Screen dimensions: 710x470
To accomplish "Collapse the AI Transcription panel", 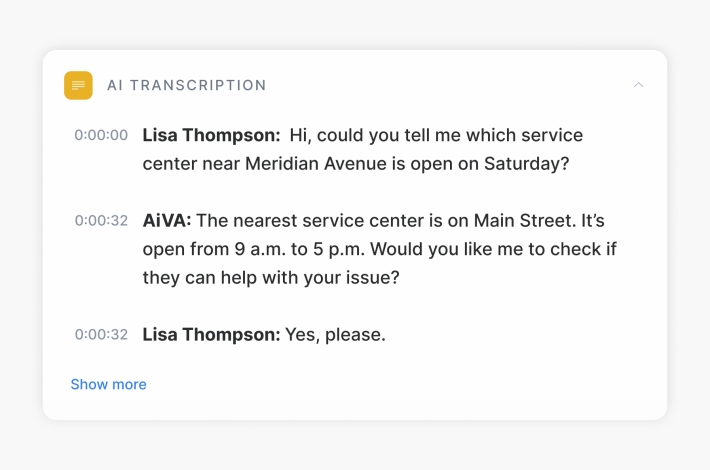I will 639,85.
